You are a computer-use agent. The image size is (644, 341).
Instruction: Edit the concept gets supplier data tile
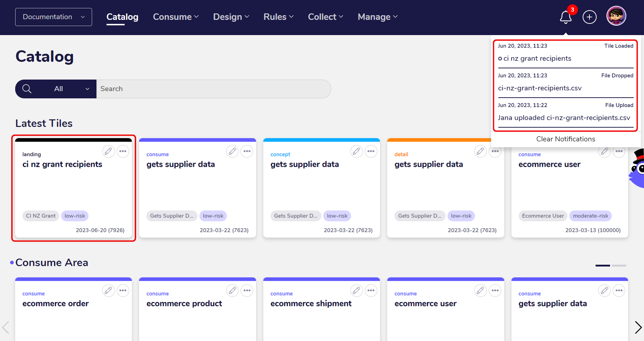click(x=356, y=151)
